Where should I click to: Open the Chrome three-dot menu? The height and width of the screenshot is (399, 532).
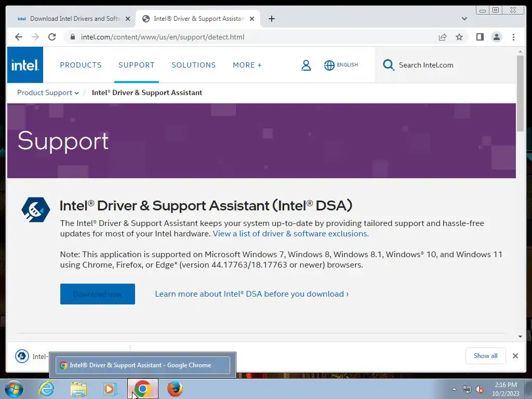[x=513, y=37]
